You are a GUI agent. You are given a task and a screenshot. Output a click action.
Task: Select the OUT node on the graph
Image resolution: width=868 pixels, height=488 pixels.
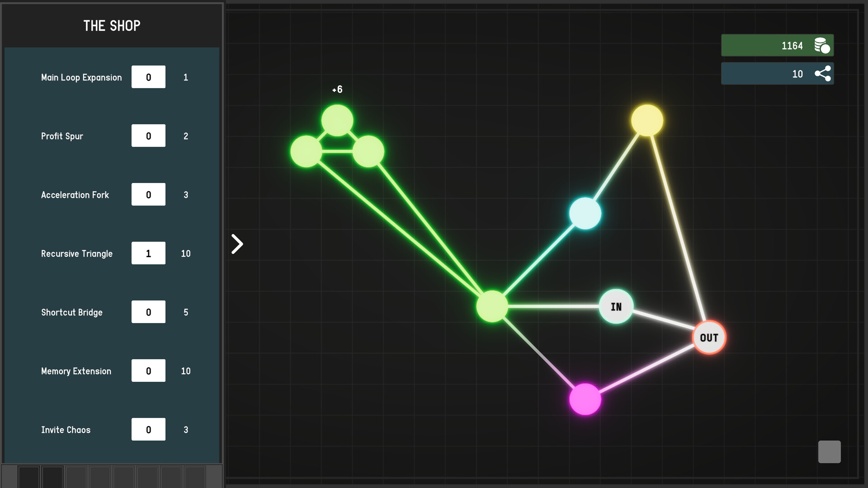[709, 337]
